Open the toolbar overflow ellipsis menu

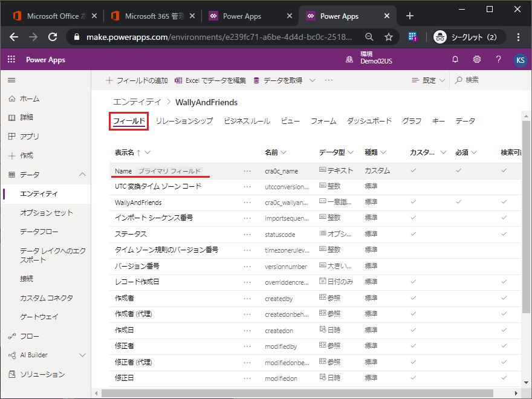328,80
